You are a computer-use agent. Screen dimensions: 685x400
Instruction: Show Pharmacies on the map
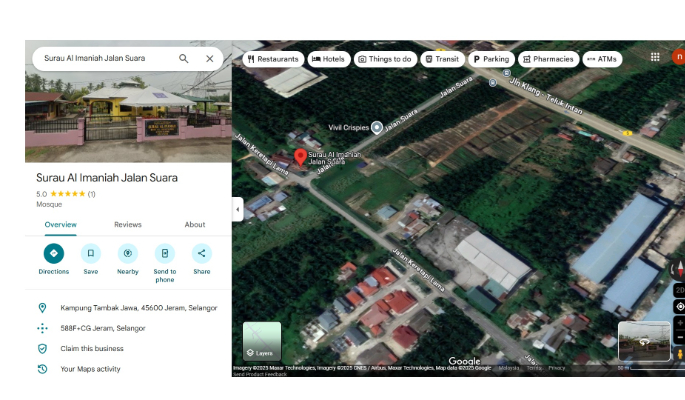[x=547, y=59]
